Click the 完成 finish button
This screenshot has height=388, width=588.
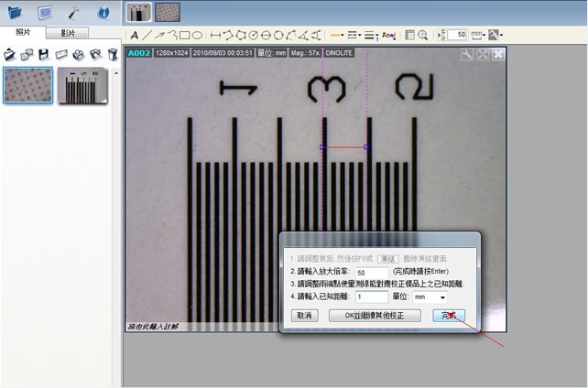point(448,316)
